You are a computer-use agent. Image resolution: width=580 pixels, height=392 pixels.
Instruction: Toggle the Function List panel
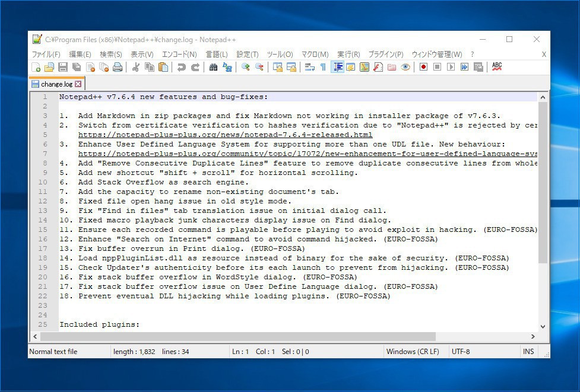(x=378, y=67)
